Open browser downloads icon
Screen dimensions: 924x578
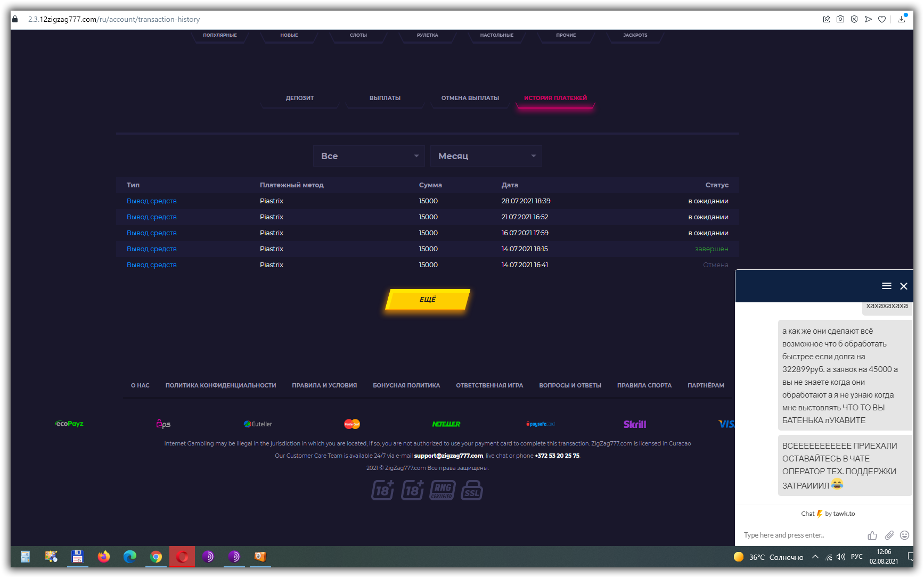tap(901, 19)
